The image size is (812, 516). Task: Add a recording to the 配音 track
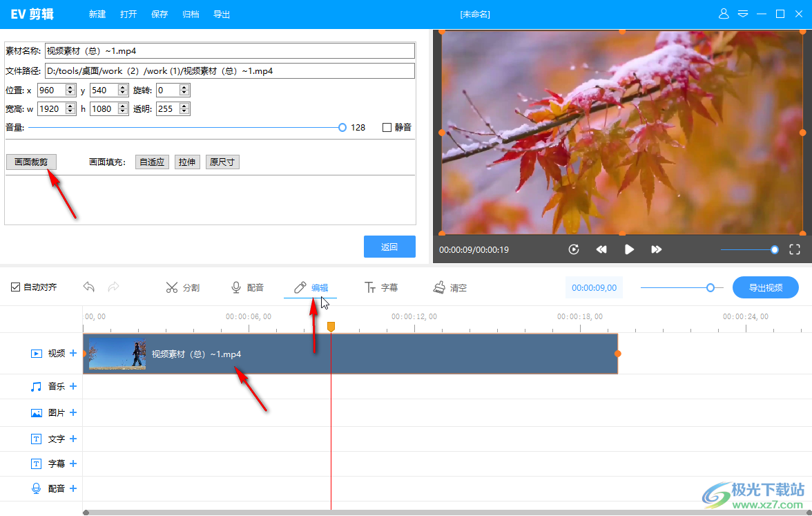point(73,488)
